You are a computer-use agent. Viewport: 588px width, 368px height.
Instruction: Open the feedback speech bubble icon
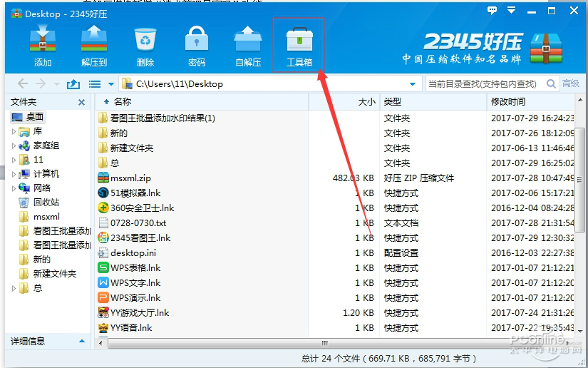coord(492,11)
